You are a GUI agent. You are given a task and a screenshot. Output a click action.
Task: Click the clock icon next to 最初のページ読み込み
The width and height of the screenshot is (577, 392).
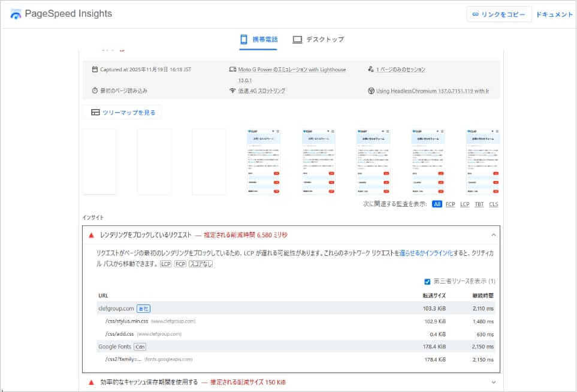(95, 91)
